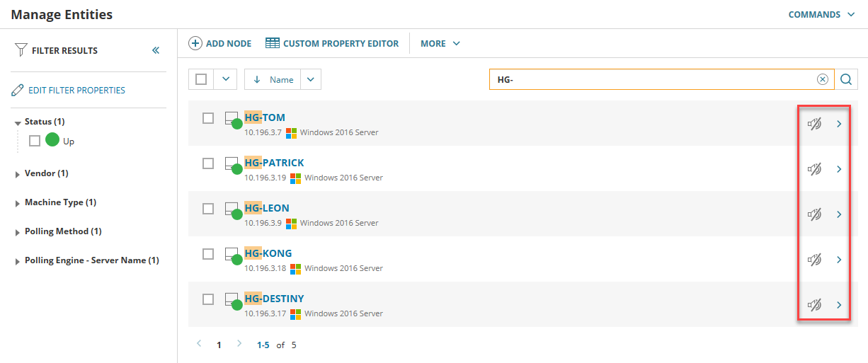Image resolution: width=868 pixels, height=363 pixels.
Task: Click the 1-5 results range text
Action: pos(263,345)
